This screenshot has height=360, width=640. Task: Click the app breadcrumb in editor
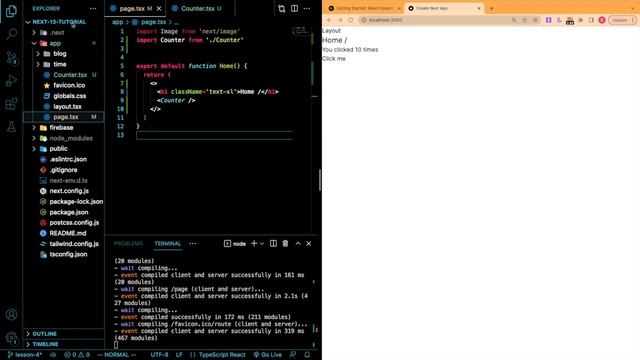(x=117, y=22)
